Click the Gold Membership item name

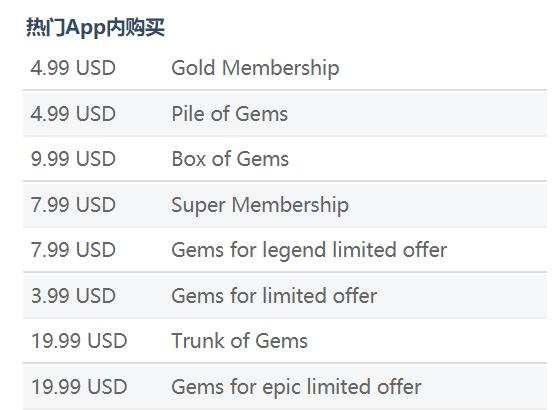pos(255,68)
